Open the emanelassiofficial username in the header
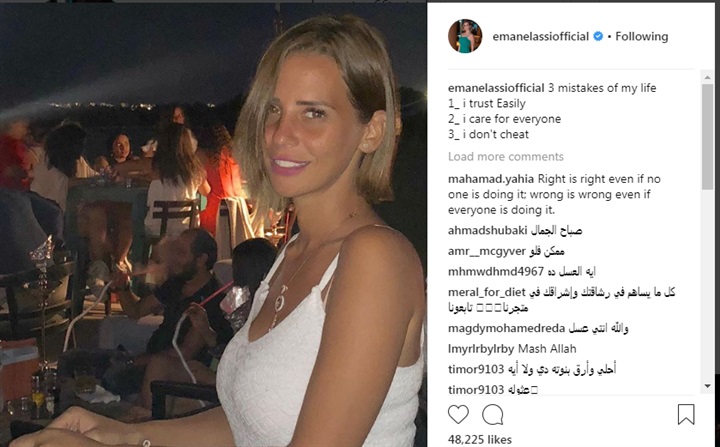The height and width of the screenshot is (447, 720). pyautogui.click(x=540, y=36)
